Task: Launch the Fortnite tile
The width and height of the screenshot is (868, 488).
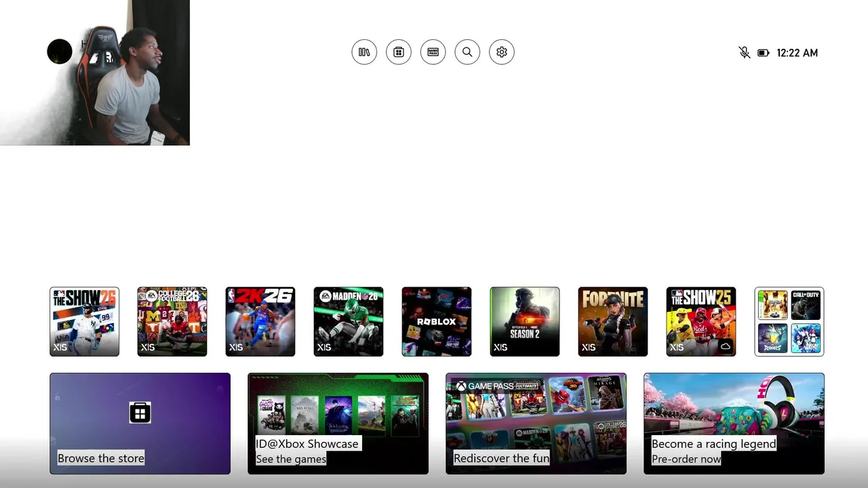Action: [x=613, y=321]
